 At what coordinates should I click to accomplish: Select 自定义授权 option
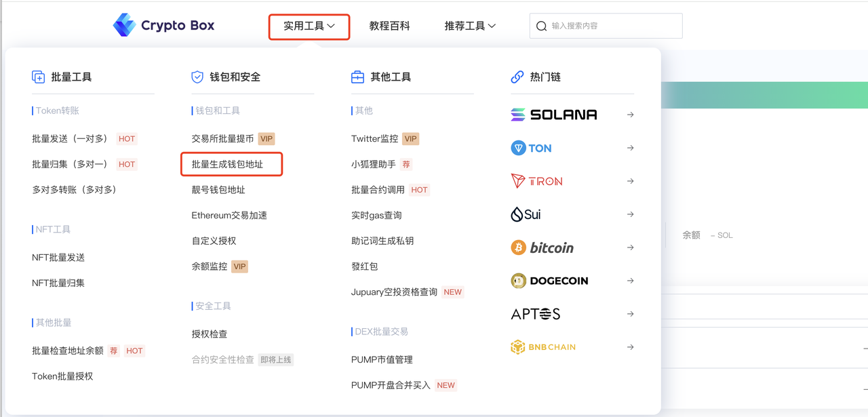[214, 241]
